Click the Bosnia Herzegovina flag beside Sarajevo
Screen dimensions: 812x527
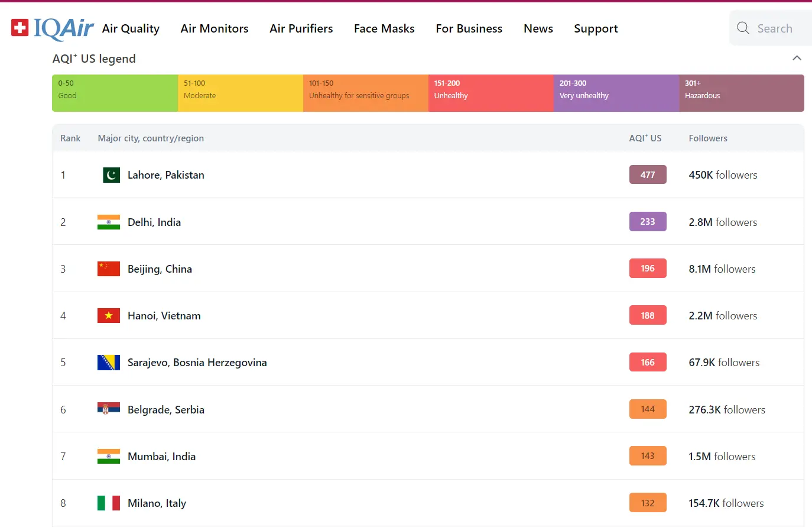109,363
